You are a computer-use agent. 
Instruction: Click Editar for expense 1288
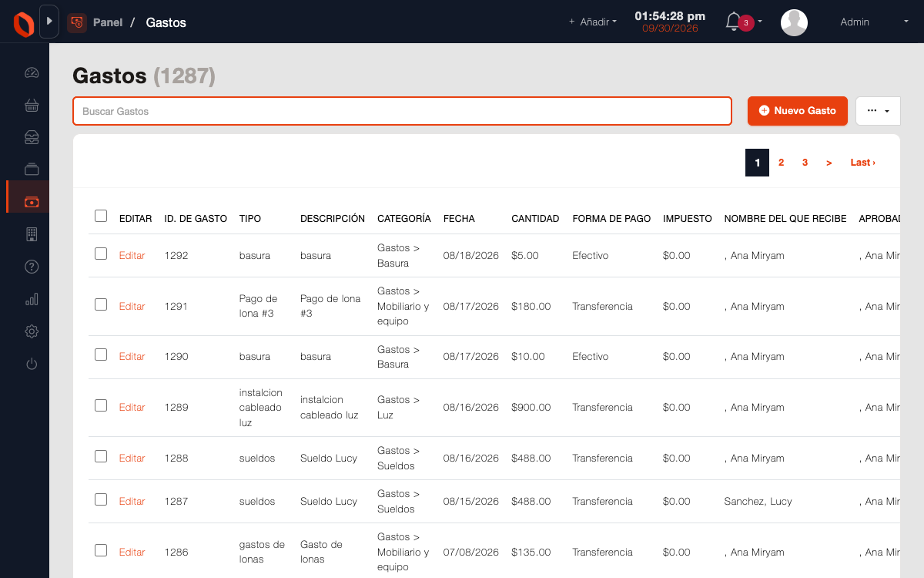[x=132, y=458]
